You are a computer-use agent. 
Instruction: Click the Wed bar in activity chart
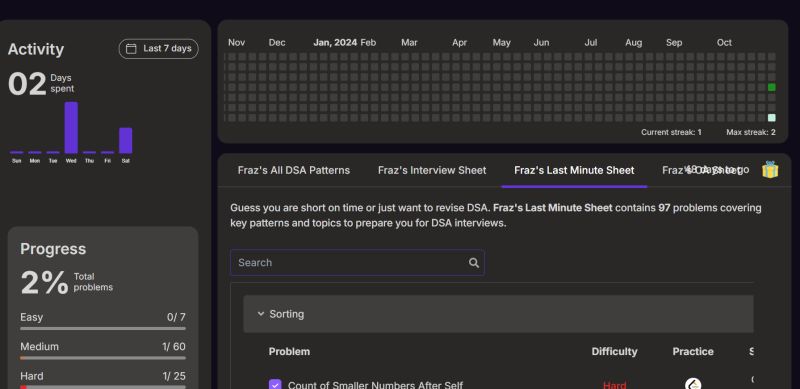point(71,128)
